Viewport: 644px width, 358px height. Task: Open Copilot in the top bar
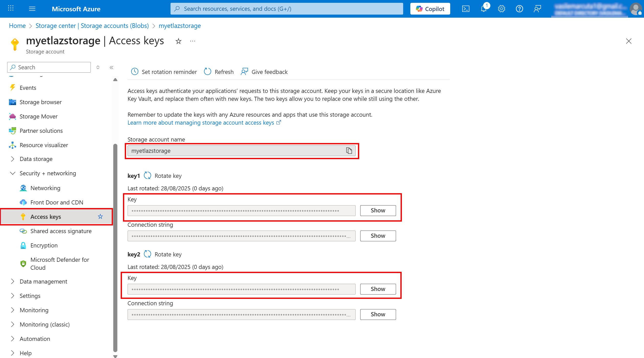click(430, 8)
